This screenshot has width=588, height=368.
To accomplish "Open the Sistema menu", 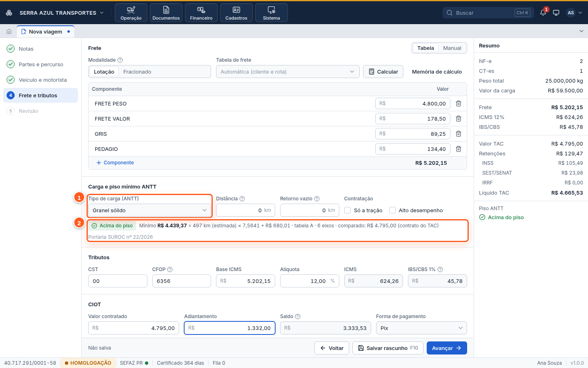I will pos(272,13).
